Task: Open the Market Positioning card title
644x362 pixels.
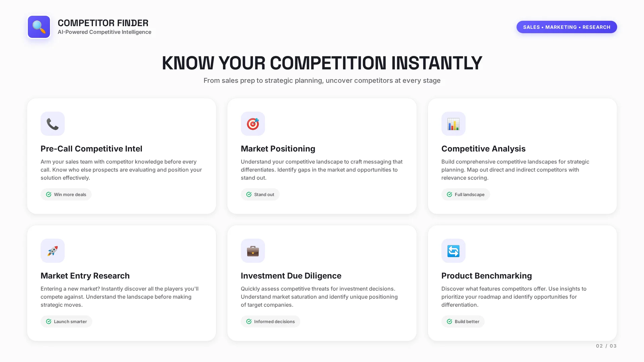Action: click(x=278, y=148)
